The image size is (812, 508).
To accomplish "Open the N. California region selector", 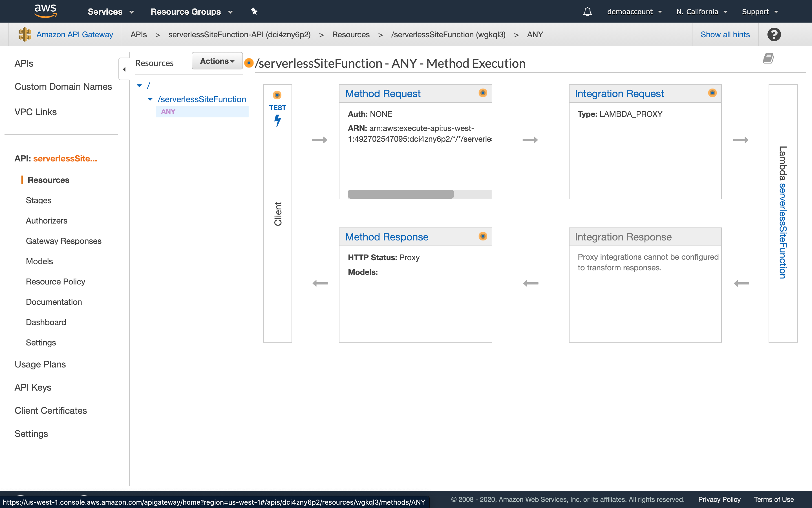I will 702,12.
